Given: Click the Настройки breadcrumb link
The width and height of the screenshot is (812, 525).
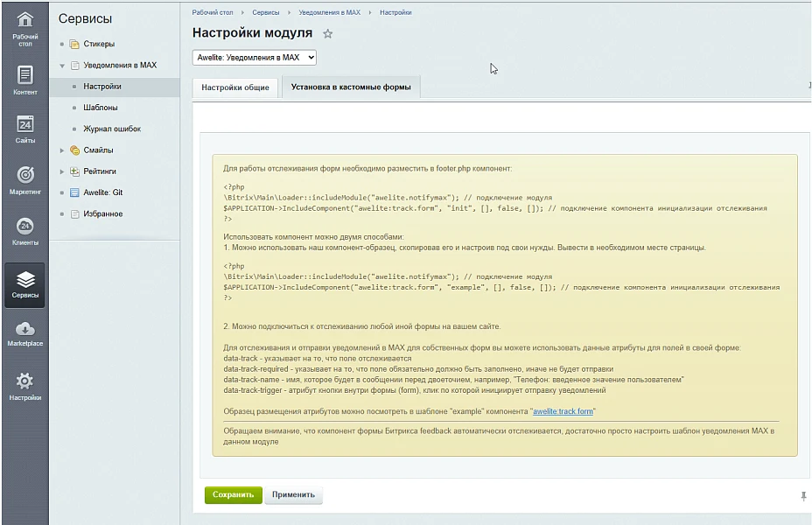Looking at the screenshot, I should click(x=395, y=12).
